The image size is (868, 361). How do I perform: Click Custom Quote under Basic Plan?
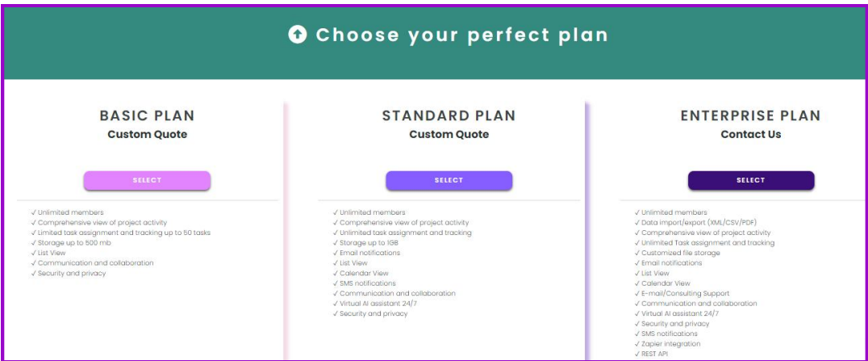(x=147, y=134)
